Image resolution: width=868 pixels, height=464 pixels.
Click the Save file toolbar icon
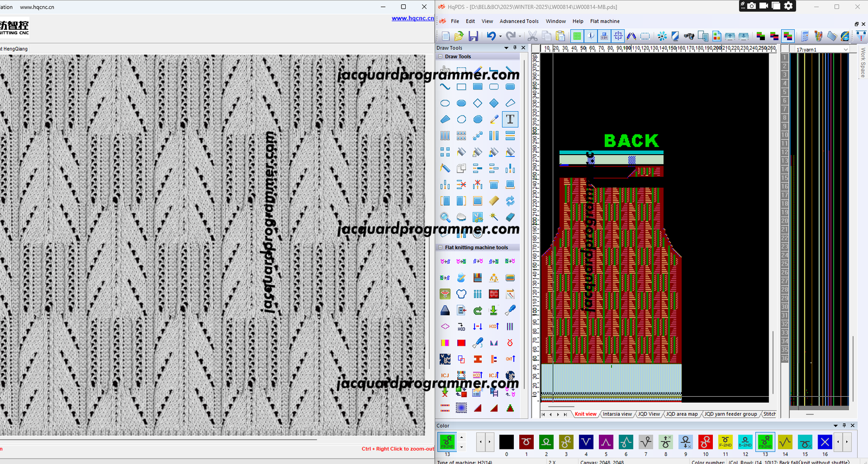pos(473,36)
